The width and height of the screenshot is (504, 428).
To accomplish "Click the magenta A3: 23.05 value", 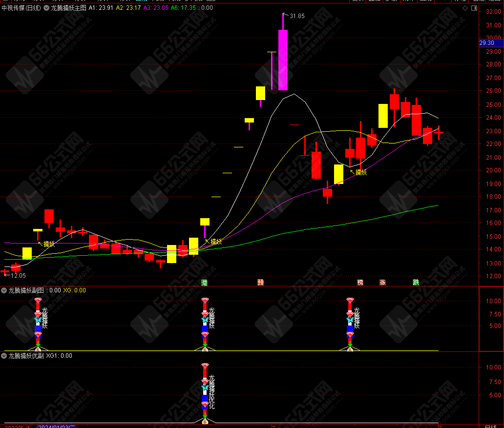I will click(156, 8).
